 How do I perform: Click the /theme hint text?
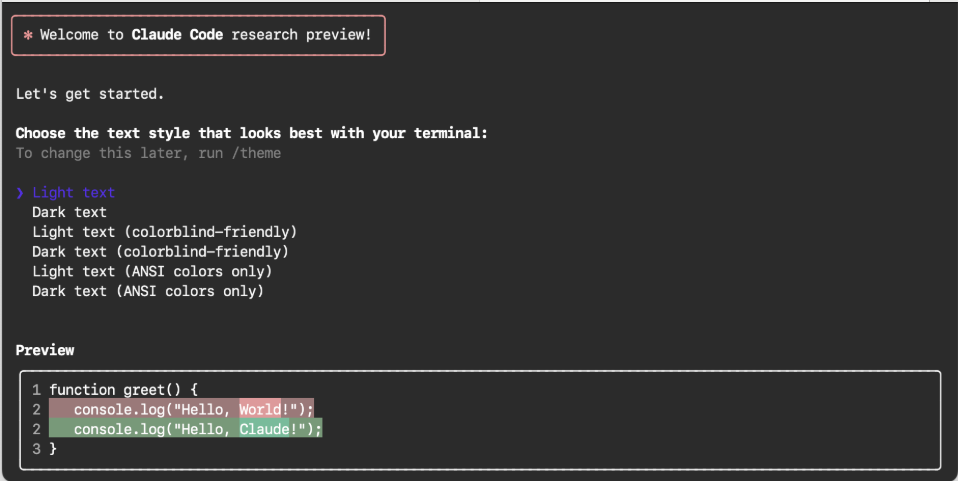point(256,153)
